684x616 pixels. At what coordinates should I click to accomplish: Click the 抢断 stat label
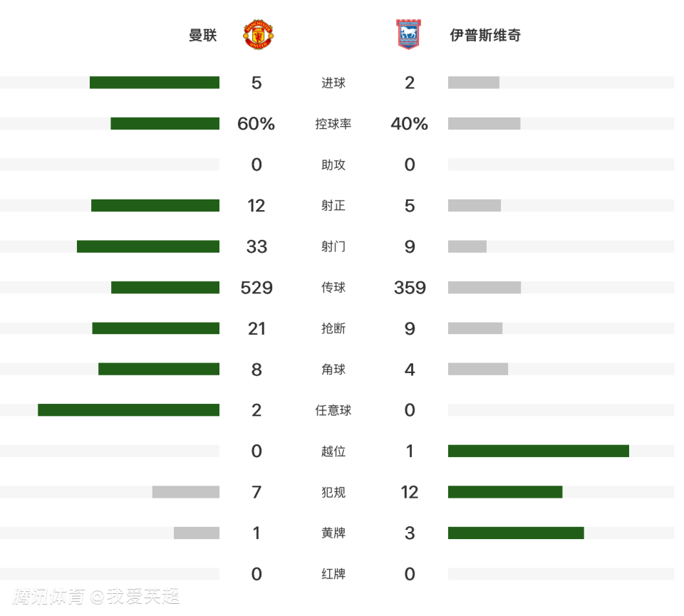(333, 328)
